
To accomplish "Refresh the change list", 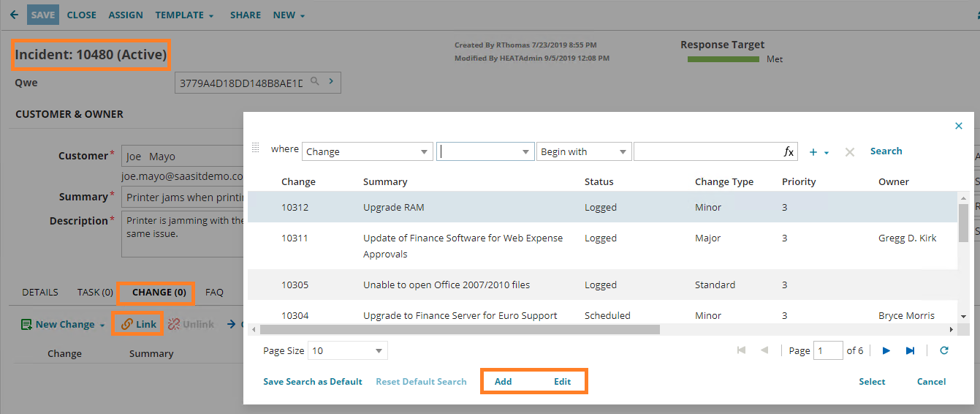I will (x=944, y=351).
